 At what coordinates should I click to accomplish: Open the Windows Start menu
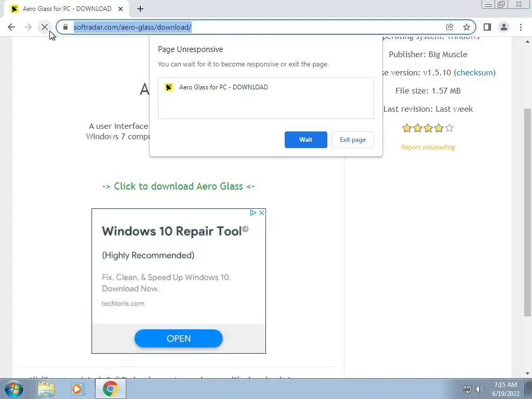click(x=14, y=389)
